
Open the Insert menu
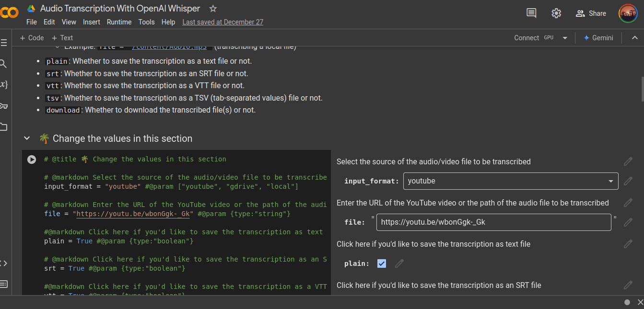pyautogui.click(x=92, y=22)
